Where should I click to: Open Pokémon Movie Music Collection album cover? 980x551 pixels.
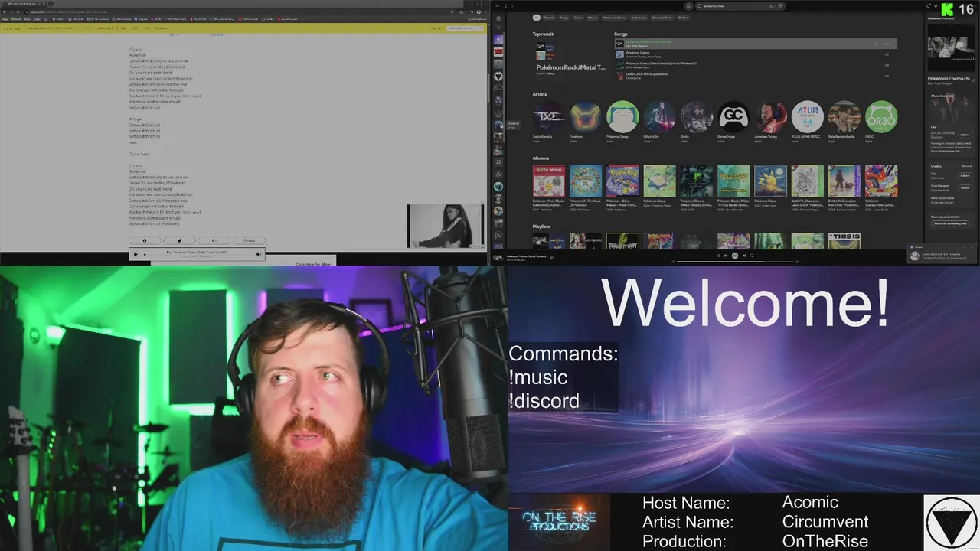tap(548, 181)
